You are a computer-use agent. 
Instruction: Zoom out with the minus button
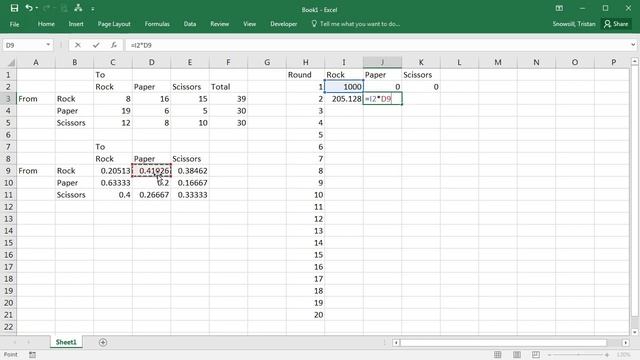pyautogui.click(x=549, y=355)
